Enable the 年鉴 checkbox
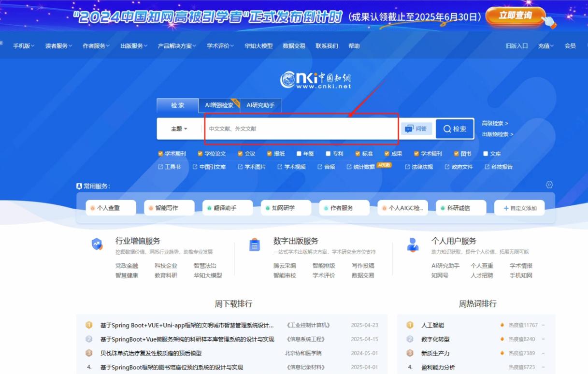This screenshot has width=588, height=374. coord(299,154)
